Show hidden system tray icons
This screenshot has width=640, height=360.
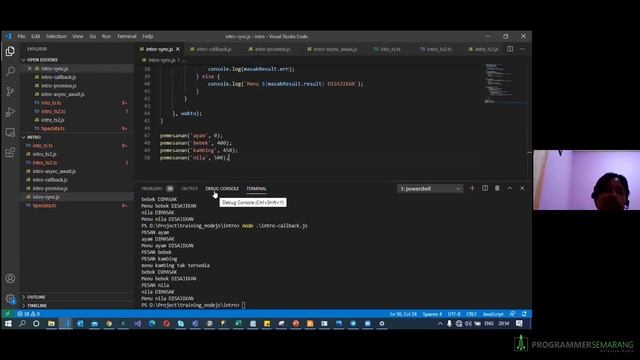point(440,324)
